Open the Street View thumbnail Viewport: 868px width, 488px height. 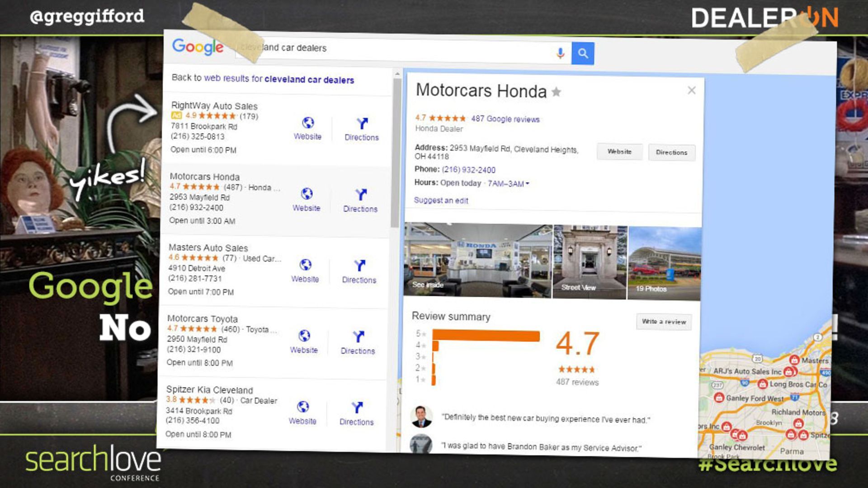pos(590,262)
